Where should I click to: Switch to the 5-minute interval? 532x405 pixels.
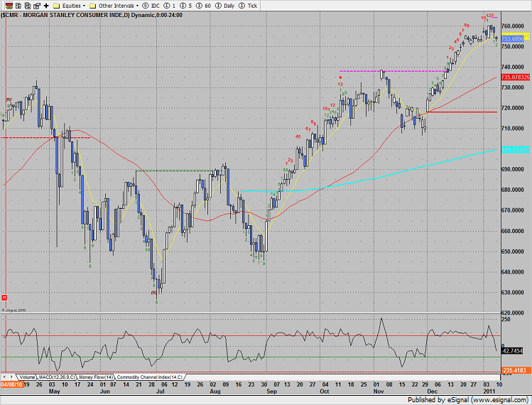point(186,6)
